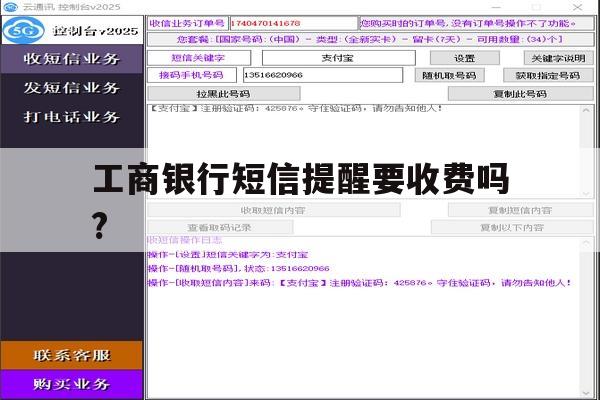Click 联系客服 button
The height and width of the screenshot is (400, 600).
pyautogui.click(x=72, y=355)
